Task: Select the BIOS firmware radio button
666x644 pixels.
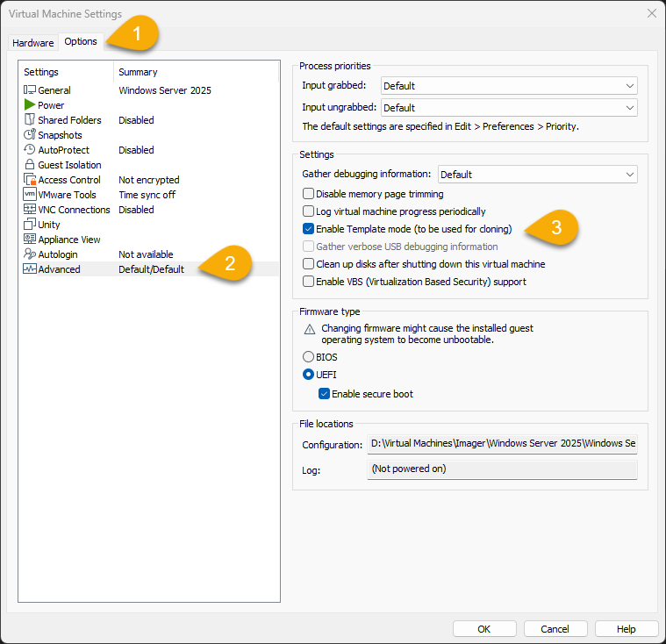Action: click(308, 356)
